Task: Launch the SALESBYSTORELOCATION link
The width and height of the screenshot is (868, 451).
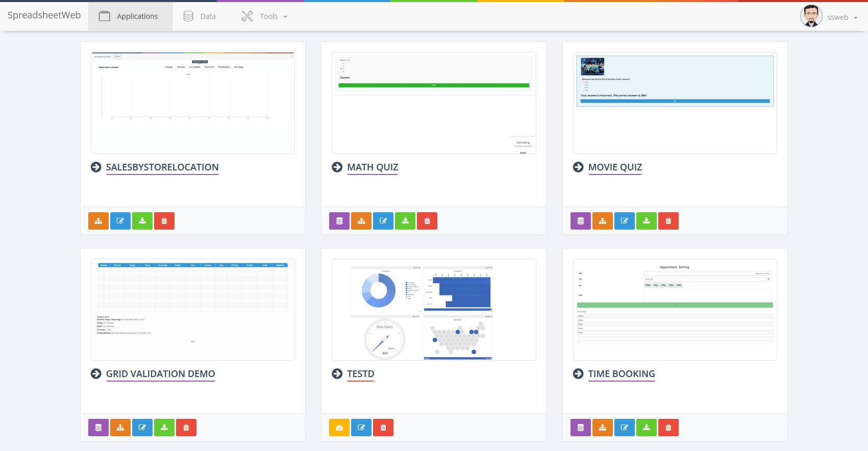Action: pos(162,167)
